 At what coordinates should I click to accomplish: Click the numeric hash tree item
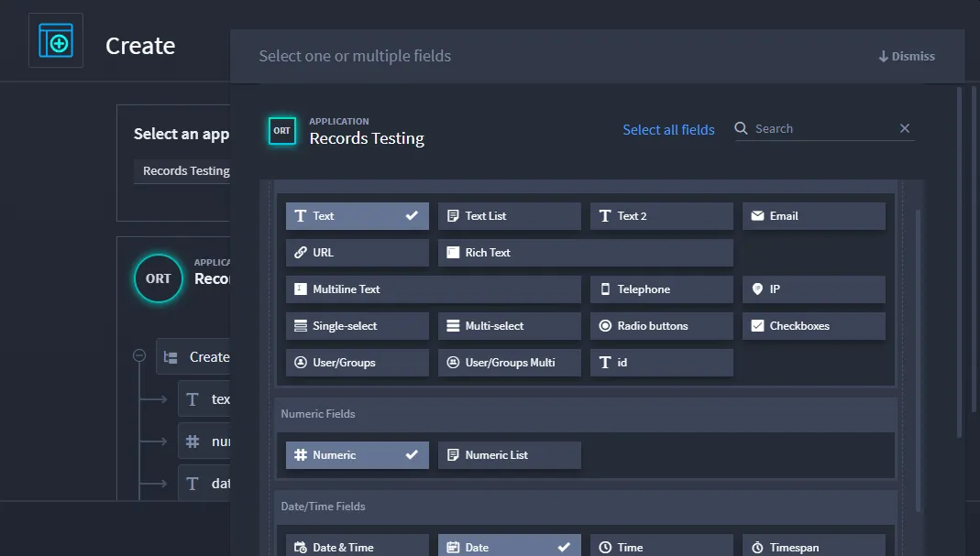pos(204,442)
